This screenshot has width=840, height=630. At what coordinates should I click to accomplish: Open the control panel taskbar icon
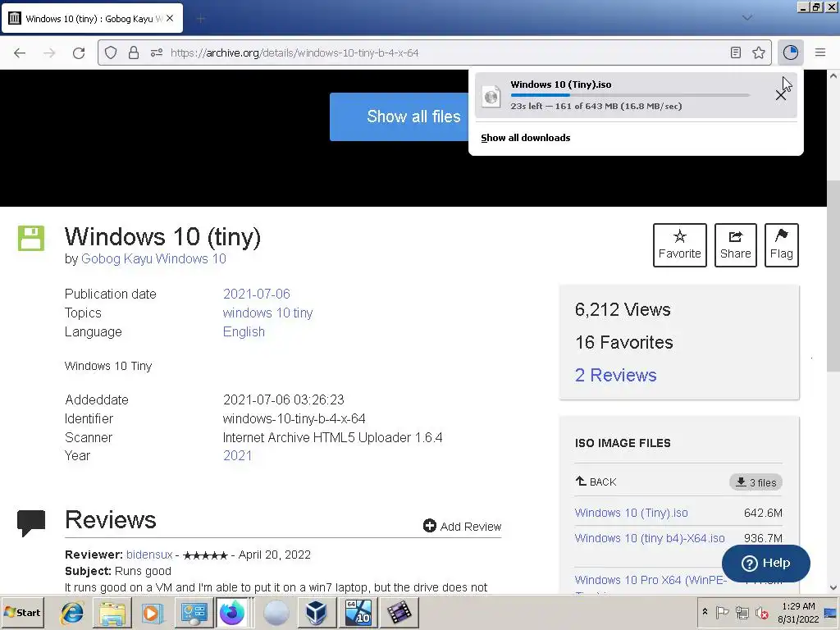coord(194,612)
